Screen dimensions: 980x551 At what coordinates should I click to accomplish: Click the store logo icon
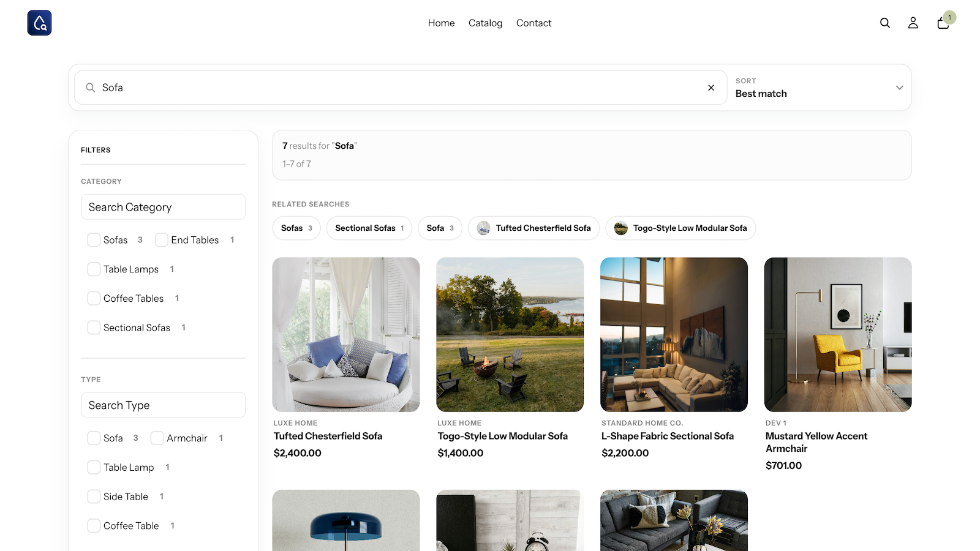[39, 23]
